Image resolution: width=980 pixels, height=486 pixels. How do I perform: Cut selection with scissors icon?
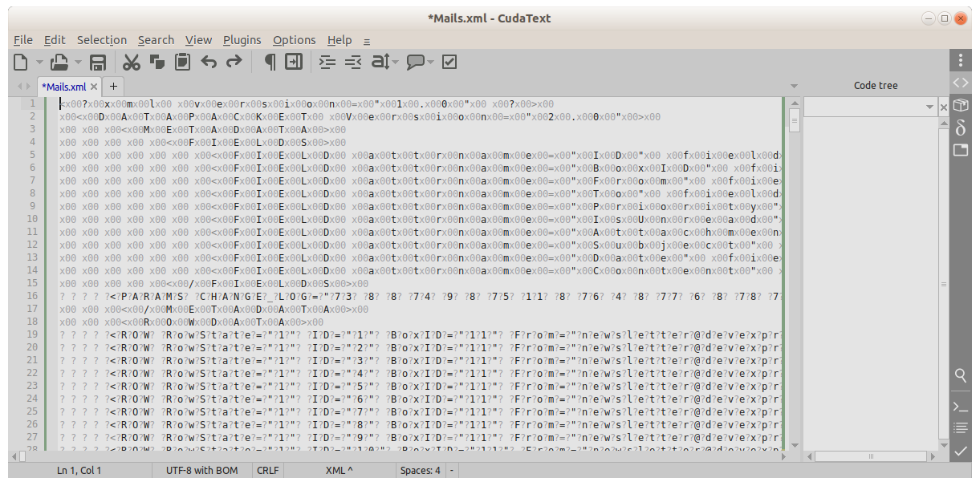click(132, 62)
